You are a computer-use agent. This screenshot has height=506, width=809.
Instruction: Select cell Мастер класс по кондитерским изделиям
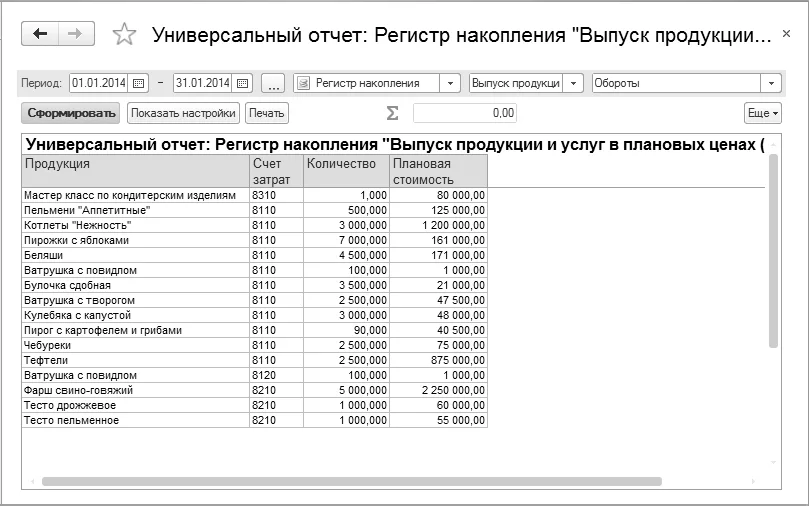click(x=136, y=195)
